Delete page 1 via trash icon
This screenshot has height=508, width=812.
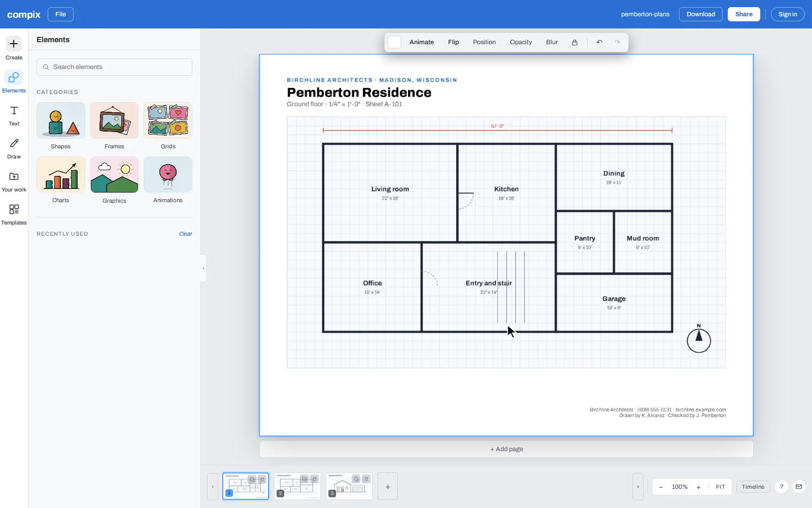[262, 479]
